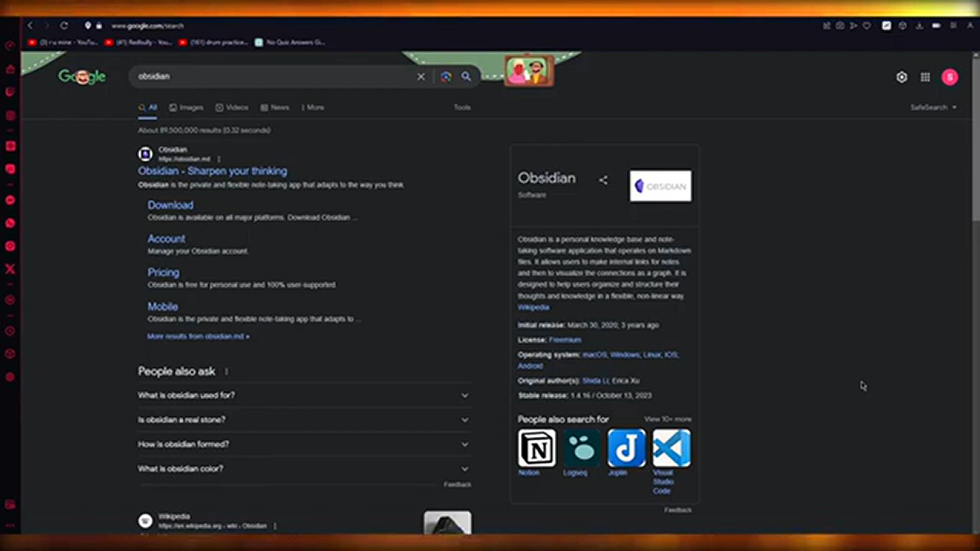Go back with the browser back arrow
The height and width of the screenshot is (551, 980).
(30, 26)
